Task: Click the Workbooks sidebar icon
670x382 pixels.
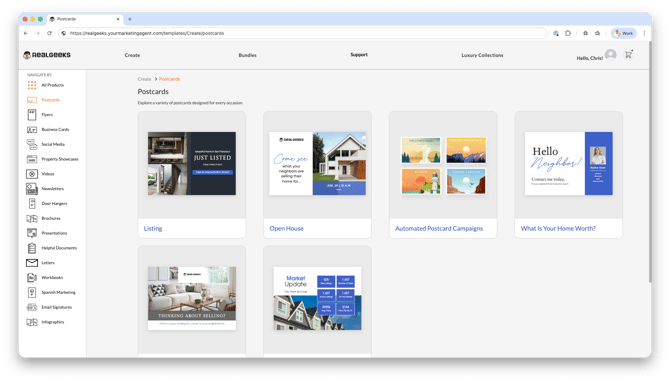Action: (32, 278)
